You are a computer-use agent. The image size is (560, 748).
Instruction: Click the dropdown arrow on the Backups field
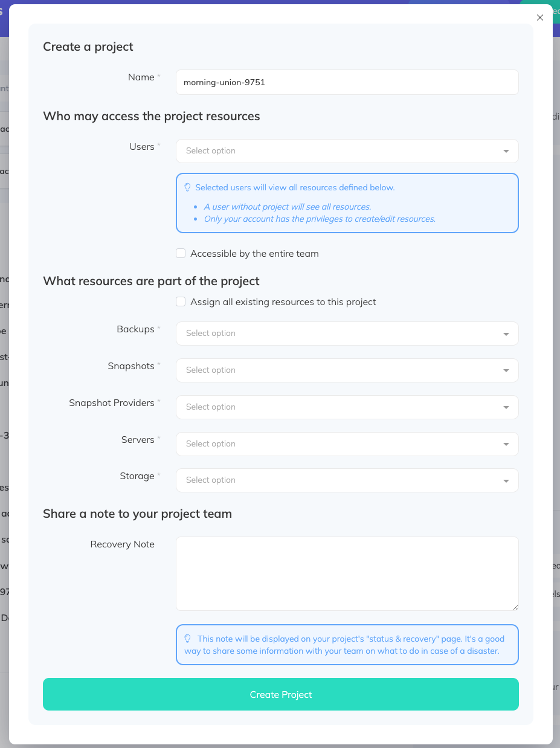tap(506, 334)
